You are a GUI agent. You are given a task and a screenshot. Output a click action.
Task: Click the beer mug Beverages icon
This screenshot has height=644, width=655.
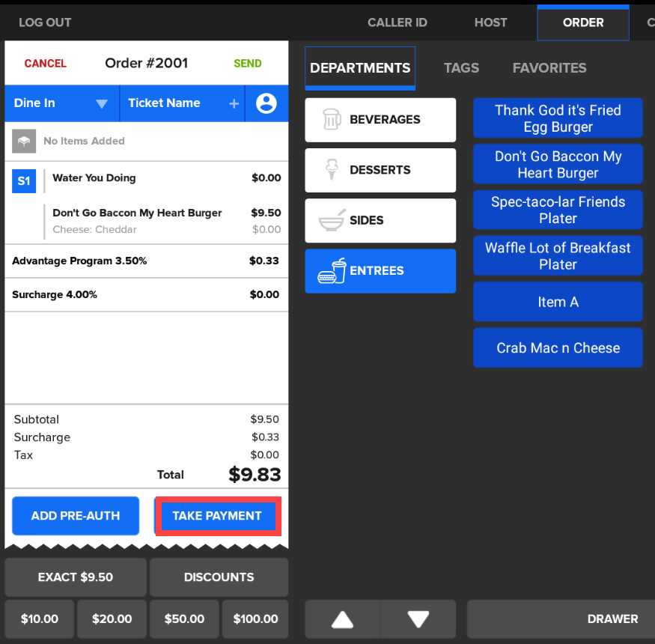pyautogui.click(x=331, y=120)
